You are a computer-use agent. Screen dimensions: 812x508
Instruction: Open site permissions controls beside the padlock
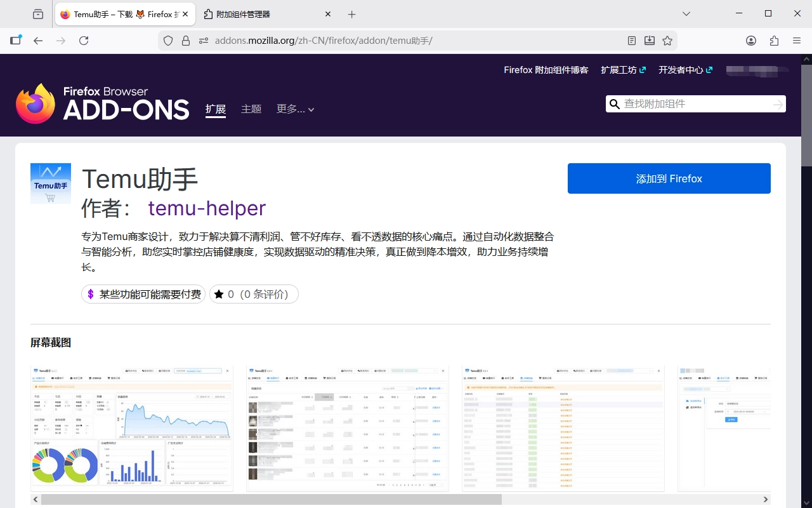203,40
